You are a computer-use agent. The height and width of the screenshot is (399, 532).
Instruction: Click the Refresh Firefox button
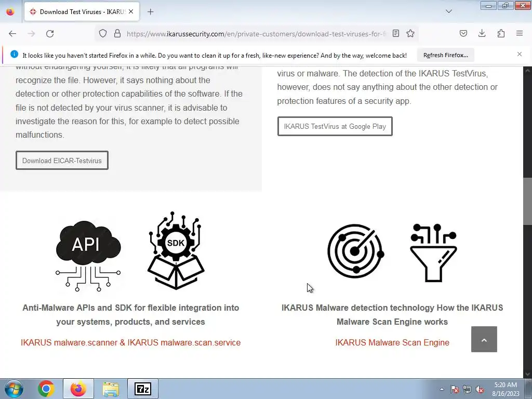coord(445,55)
